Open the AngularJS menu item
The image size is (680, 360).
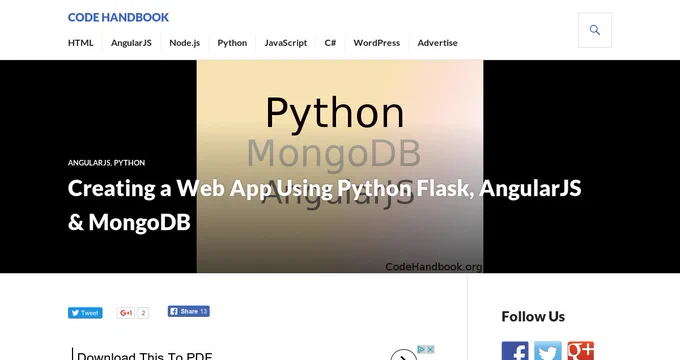point(131,43)
